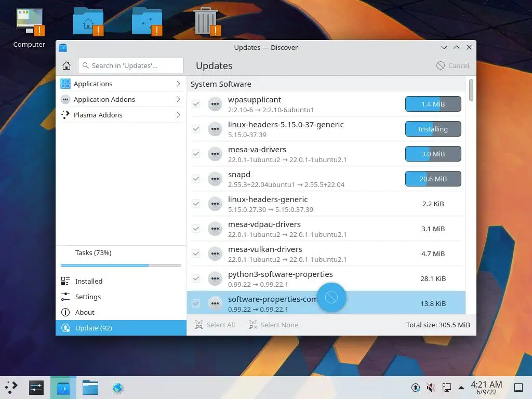Viewport: 532px width, 399px height.
Task: Uncheck the linux-headers-generic checkbox
Action: 196,204
